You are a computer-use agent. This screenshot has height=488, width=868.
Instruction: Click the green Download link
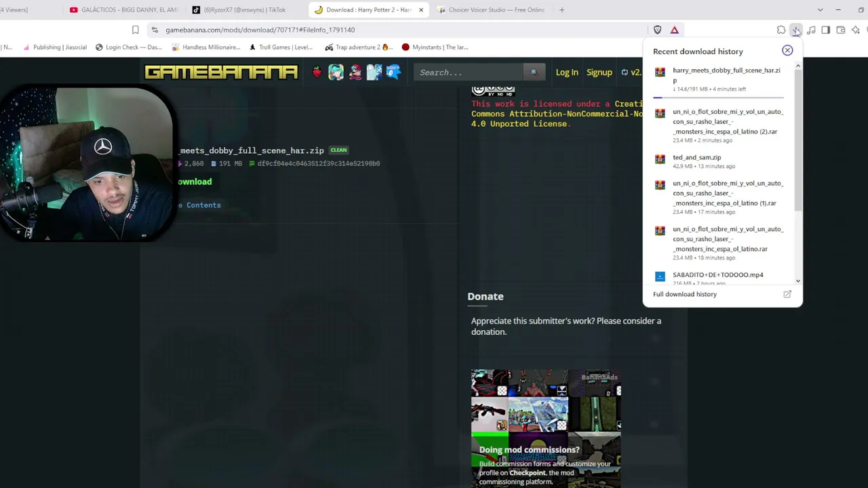coord(195,182)
